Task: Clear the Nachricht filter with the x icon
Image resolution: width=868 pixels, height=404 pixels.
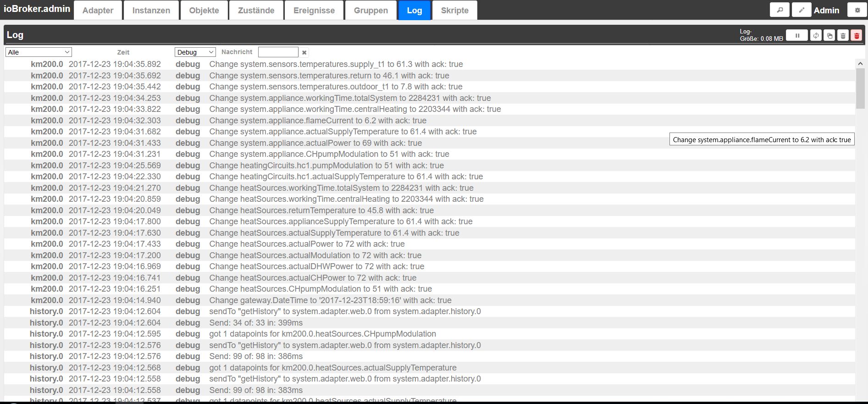Action: coord(304,52)
